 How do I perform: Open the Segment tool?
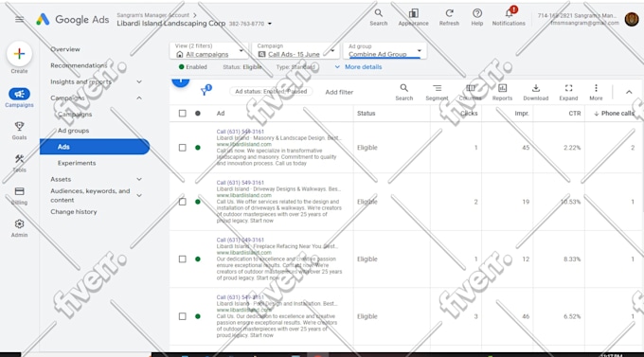click(437, 92)
